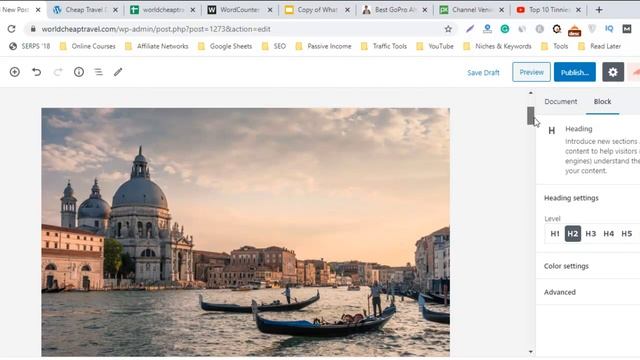Click the scrollbar down arrow
The image size is (640, 360).
531,351
